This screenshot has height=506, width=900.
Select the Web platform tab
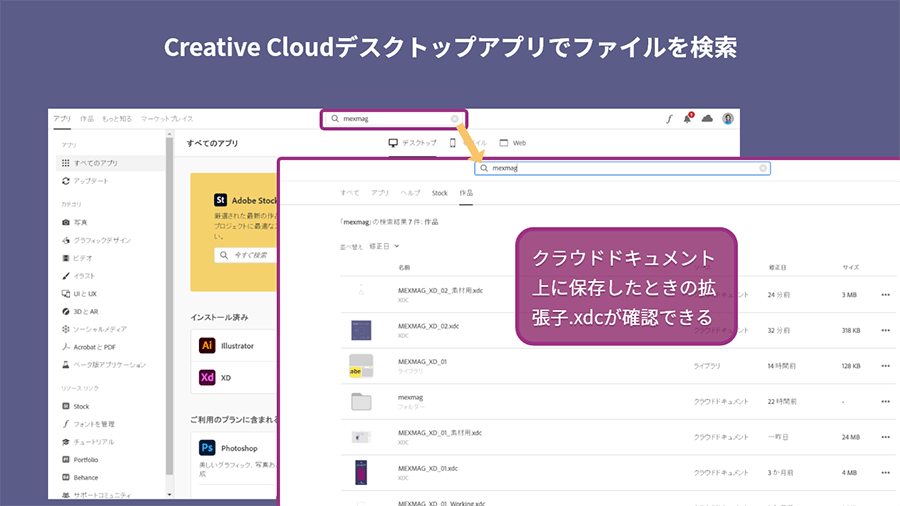[512, 143]
